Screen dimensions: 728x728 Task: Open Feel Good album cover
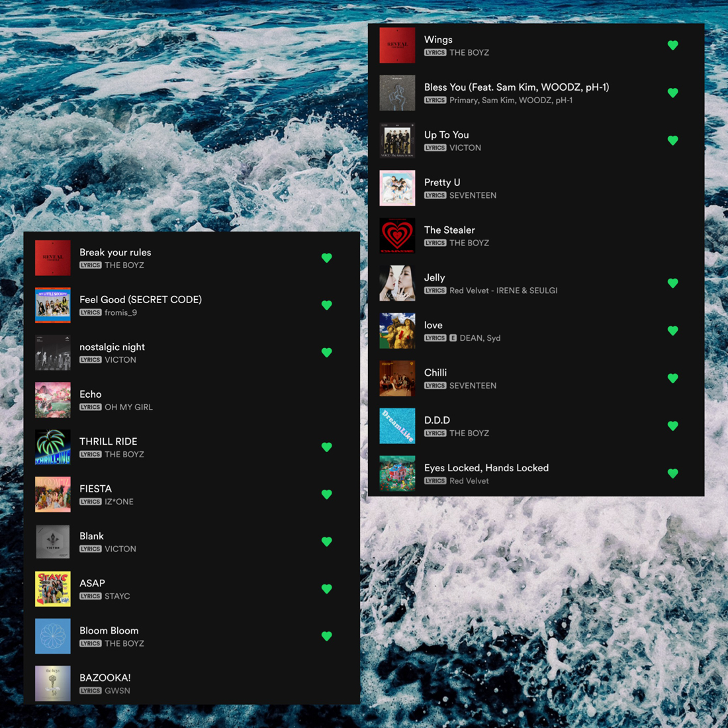pyautogui.click(x=53, y=305)
